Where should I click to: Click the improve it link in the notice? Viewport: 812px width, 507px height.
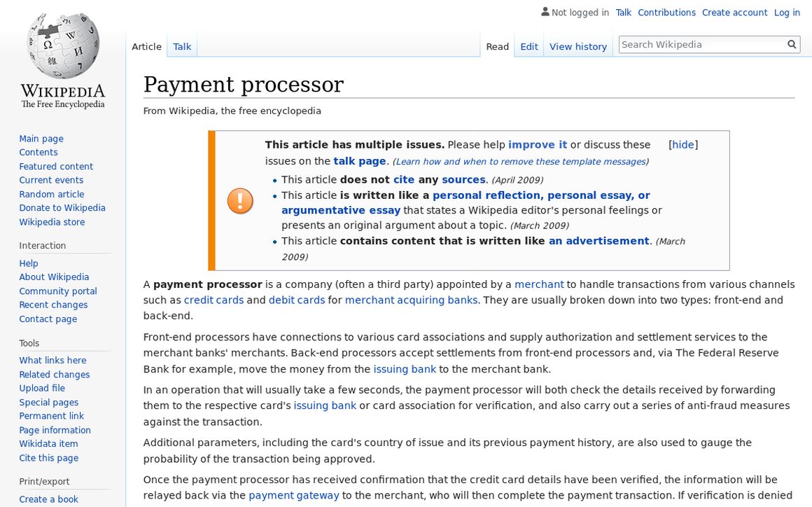pyautogui.click(x=538, y=145)
